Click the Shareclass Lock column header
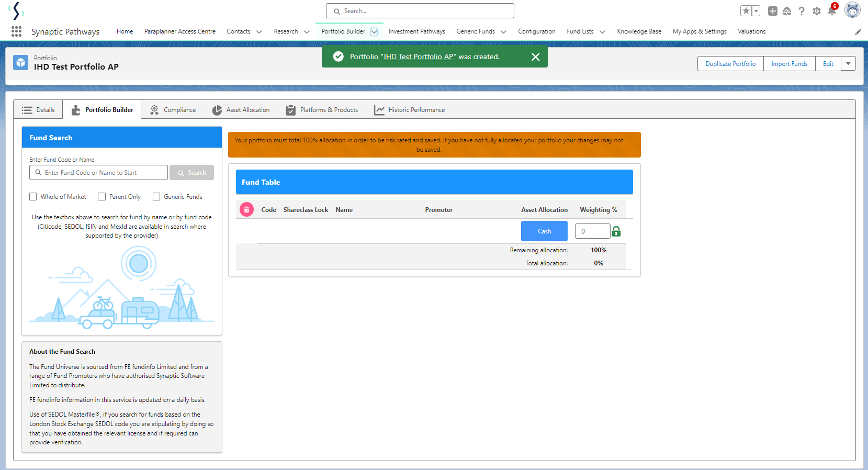Image resolution: width=868 pixels, height=470 pixels. 306,210
